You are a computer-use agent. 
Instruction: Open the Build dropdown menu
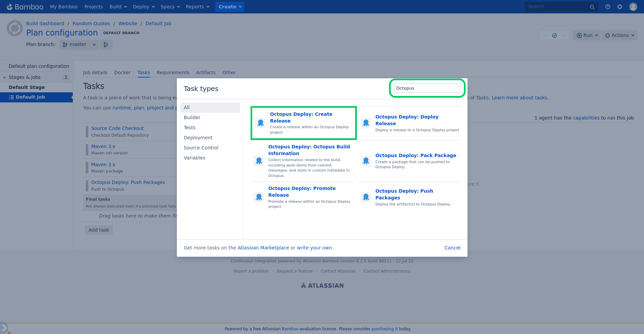point(118,7)
